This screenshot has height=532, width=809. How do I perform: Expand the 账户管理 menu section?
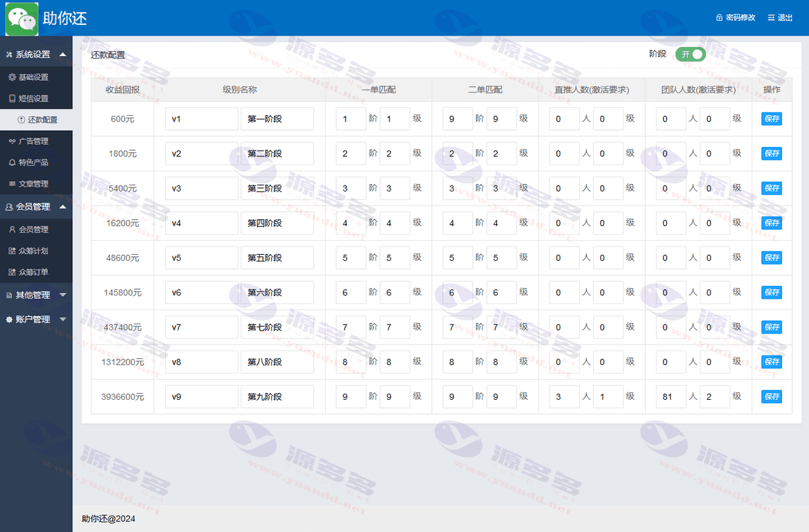[x=36, y=319]
